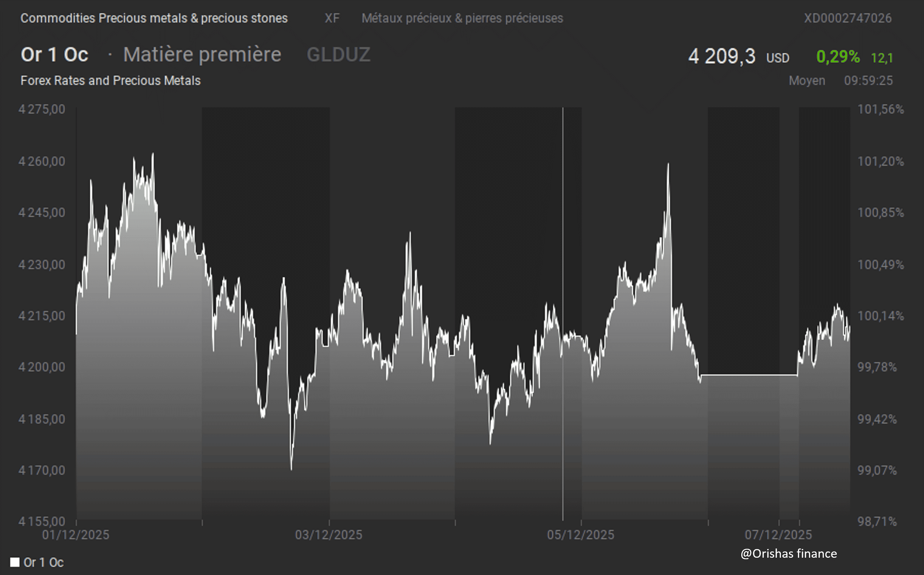
Task: Click the 07/12/2025 date axis label
Action: tap(778, 535)
